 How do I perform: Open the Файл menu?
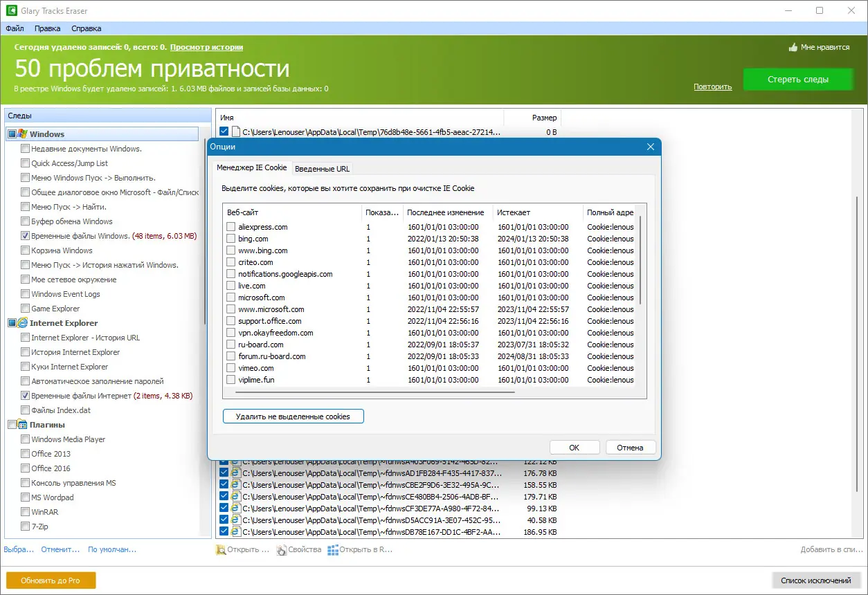point(14,28)
